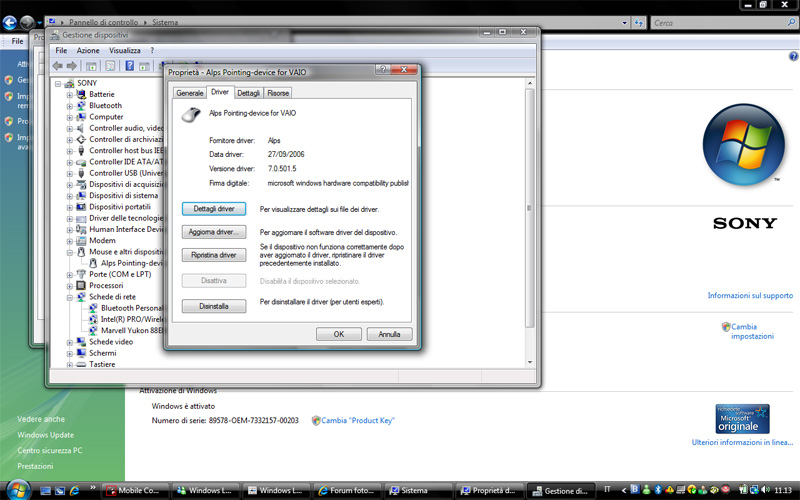Click the Ripristina driver button
This screenshot has height=500, width=800.
click(x=214, y=255)
